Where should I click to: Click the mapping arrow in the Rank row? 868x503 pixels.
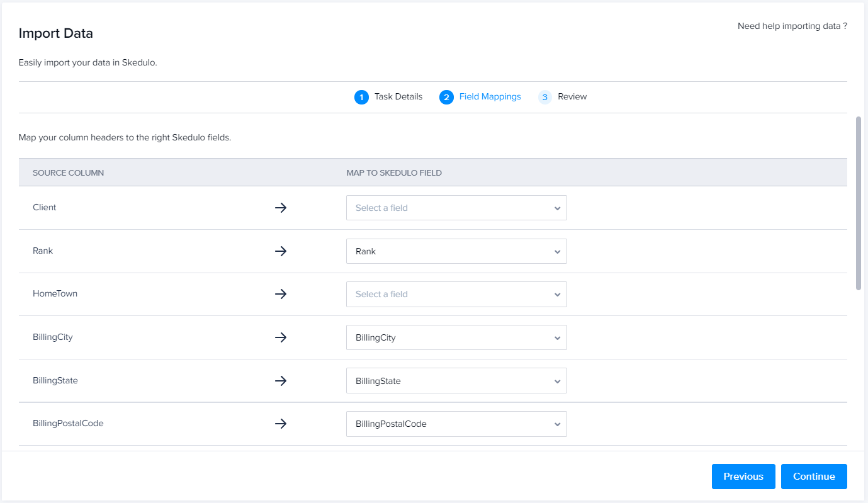pos(281,251)
